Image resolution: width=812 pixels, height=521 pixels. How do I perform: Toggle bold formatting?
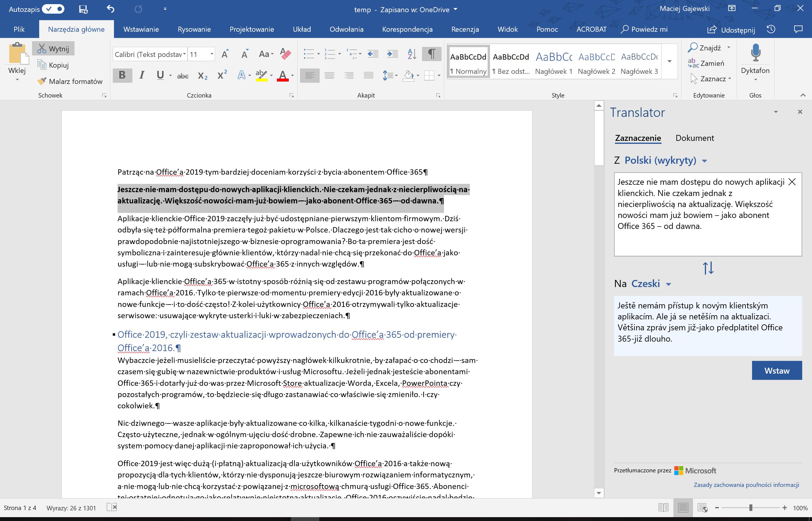[122, 75]
